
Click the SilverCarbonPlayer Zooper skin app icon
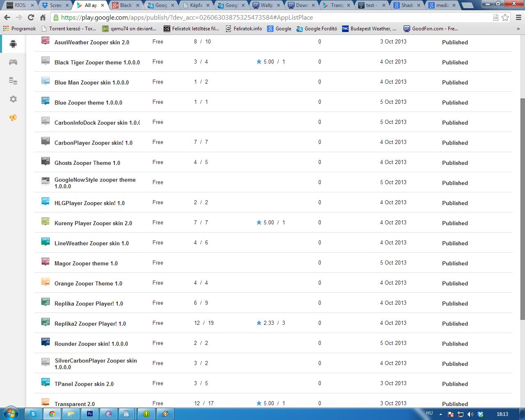tap(46, 362)
